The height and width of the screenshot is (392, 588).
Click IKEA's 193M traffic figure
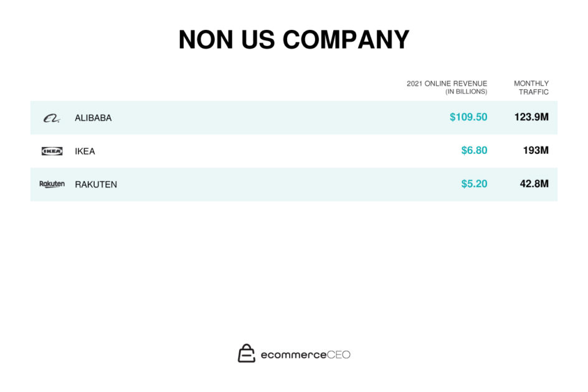(x=536, y=151)
